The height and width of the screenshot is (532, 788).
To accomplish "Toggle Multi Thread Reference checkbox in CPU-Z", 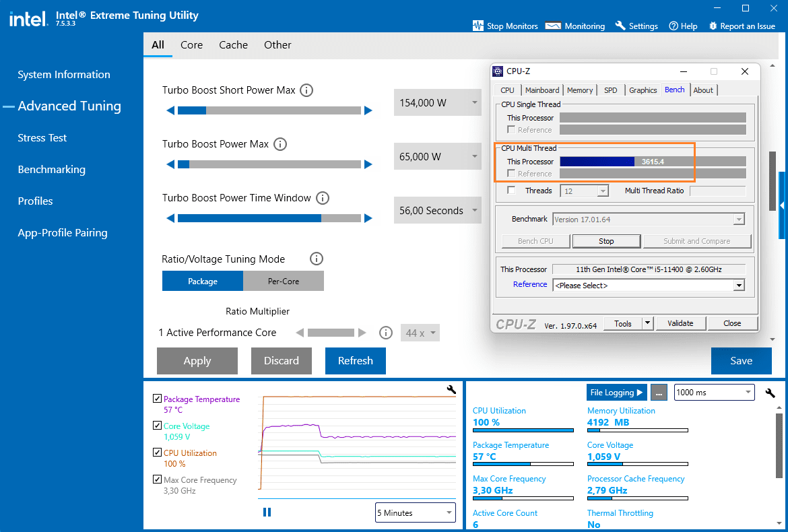I will point(512,173).
